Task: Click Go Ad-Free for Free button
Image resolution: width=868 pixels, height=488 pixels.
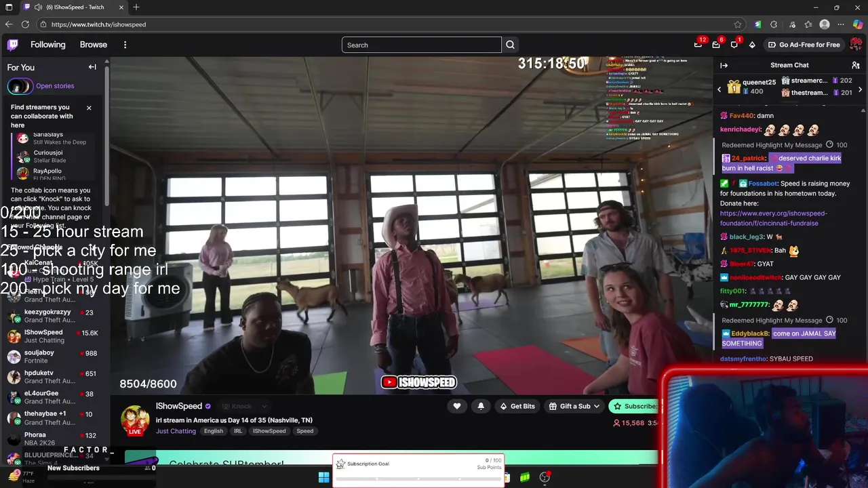Action: click(x=804, y=45)
